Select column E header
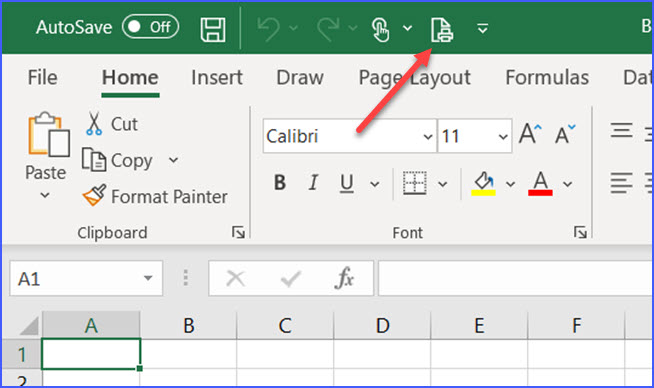654x388 pixels. point(479,325)
